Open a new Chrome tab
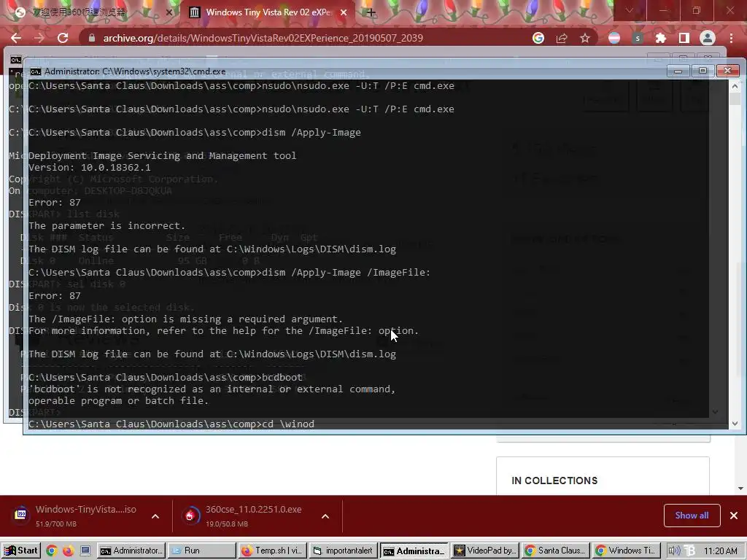This screenshot has width=747, height=560. point(371,12)
